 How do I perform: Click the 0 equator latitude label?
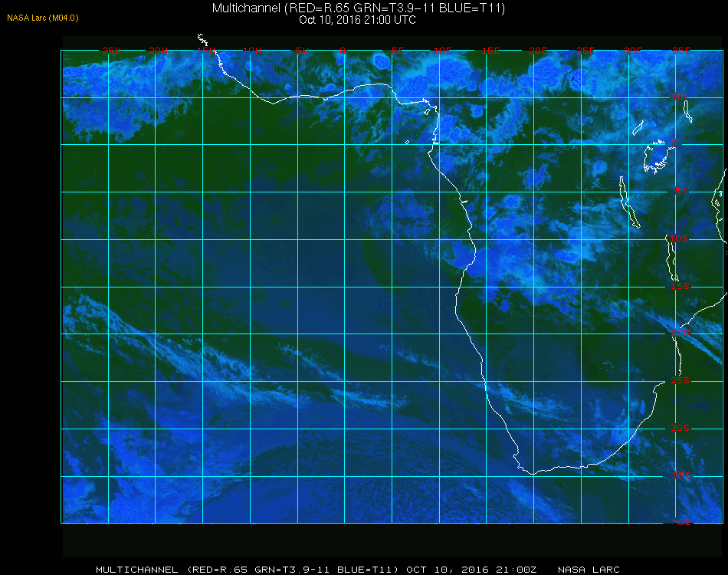674,143
